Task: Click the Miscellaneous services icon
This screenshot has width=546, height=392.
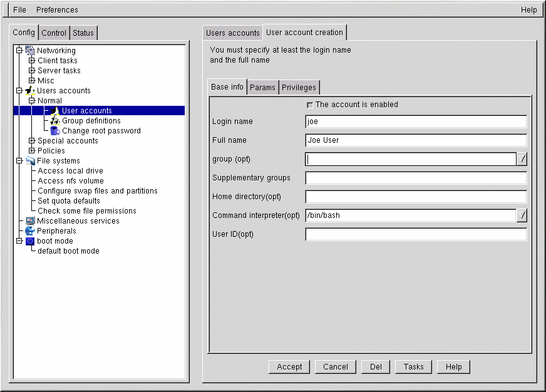Action: (30, 221)
